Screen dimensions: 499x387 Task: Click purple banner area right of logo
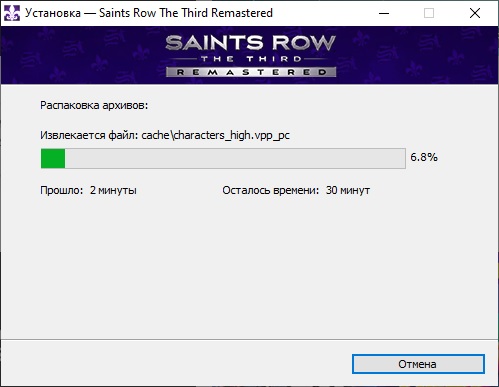tap(417, 55)
